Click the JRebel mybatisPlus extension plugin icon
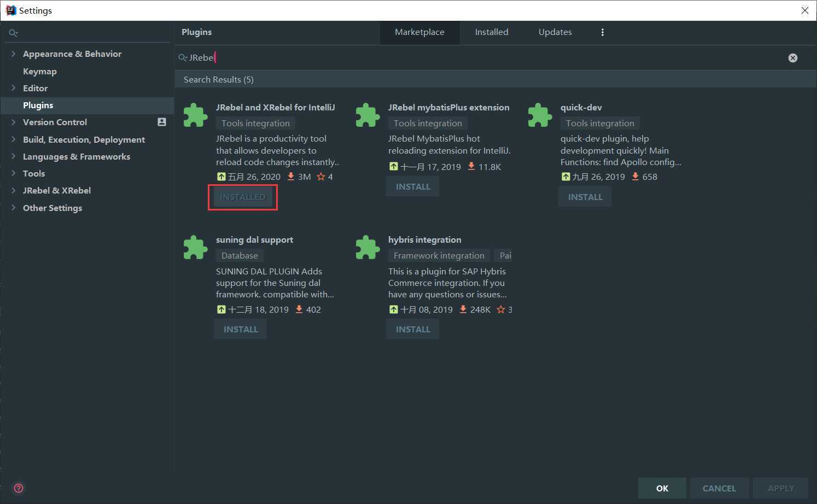Screen dimensions: 817x504 click(367, 115)
